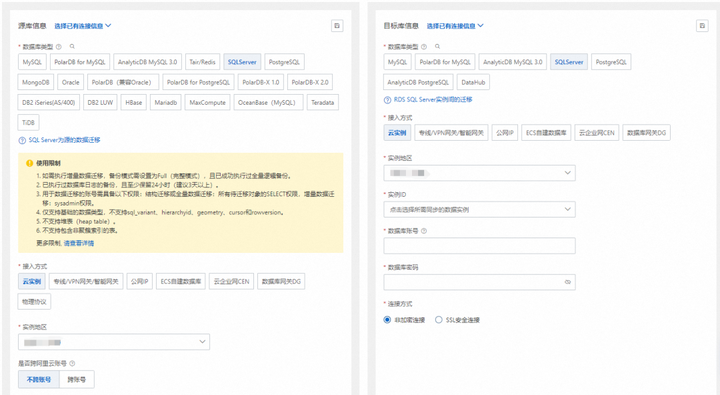Toggle password visibility eye icon
This screenshot has height=395, width=720.
(x=568, y=282)
